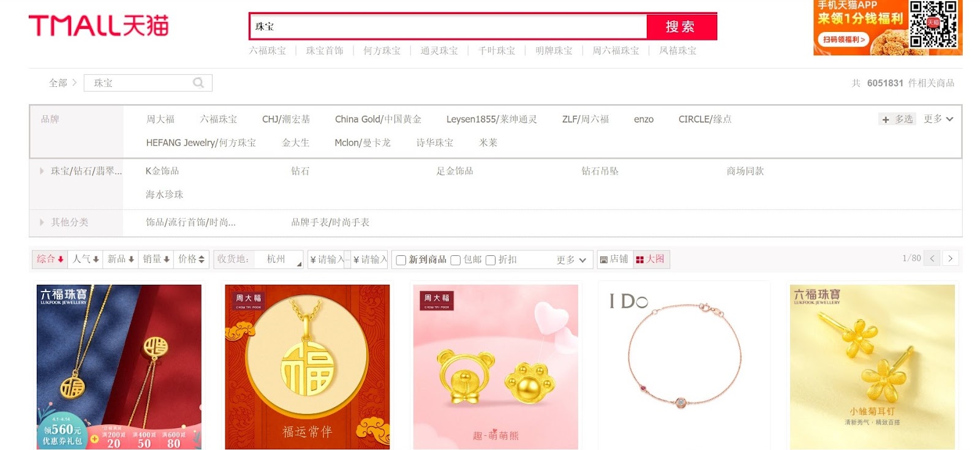Screen dimensions: 980x450
Task: Click the magnifier icon in breadcrumb search
Action: 198,83
